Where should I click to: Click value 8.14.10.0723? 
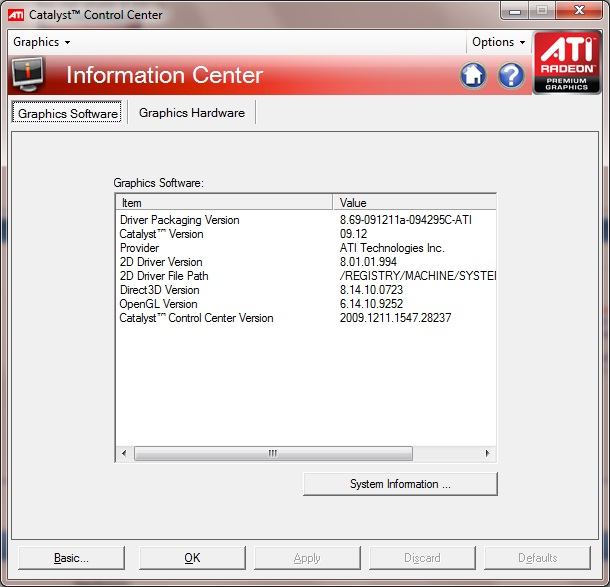tap(371, 290)
